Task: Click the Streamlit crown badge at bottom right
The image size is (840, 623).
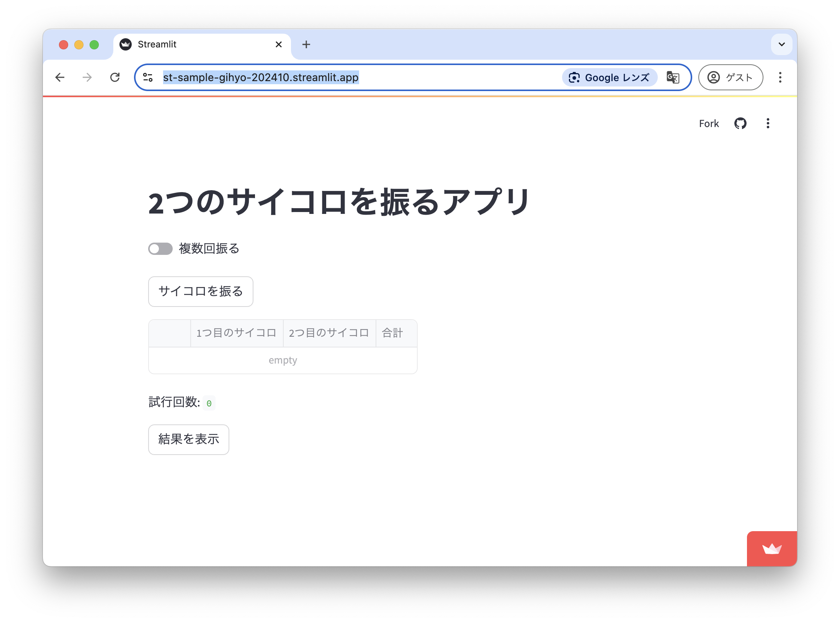Action: click(x=771, y=548)
